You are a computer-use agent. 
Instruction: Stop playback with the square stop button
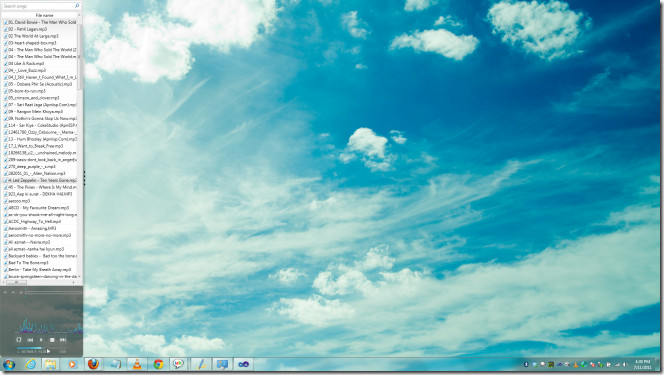pos(52,339)
